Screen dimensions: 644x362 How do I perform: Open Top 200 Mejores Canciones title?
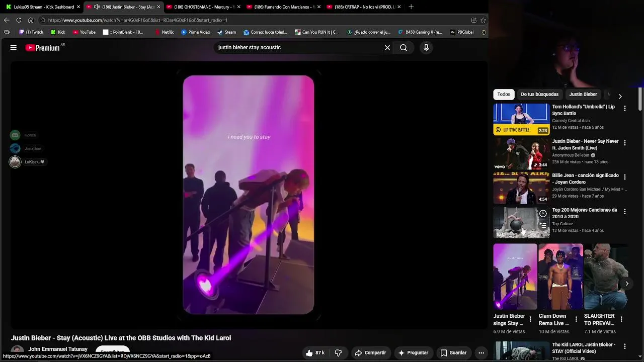pyautogui.click(x=585, y=213)
